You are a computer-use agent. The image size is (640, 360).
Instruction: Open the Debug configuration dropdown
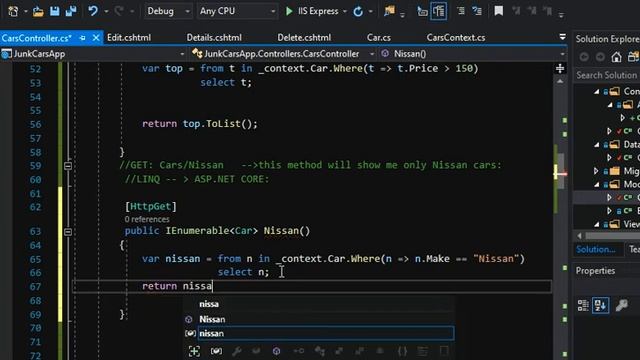click(168, 11)
